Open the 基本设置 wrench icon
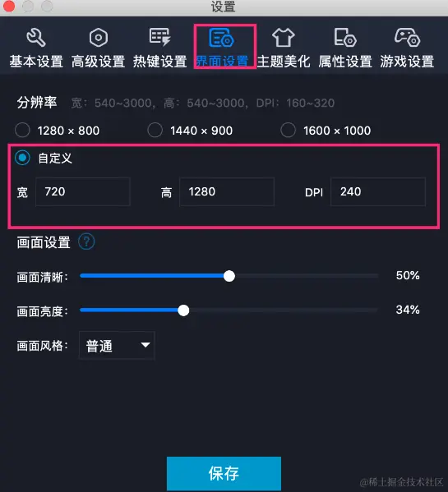 point(36,38)
